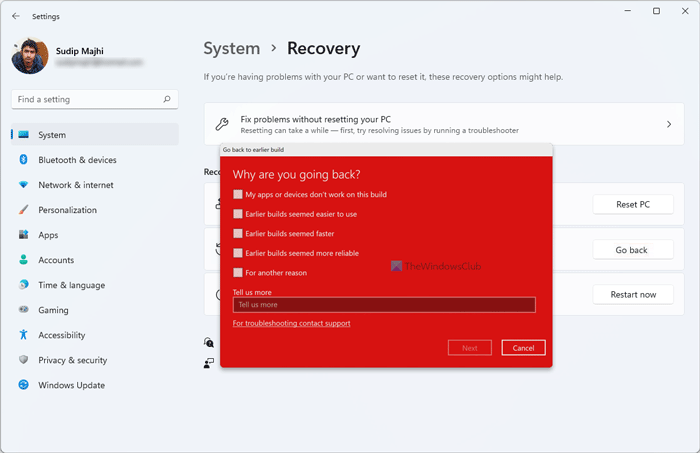Screen dimensions: 700x453
Task: Check For another reason option
Action: pyautogui.click(x=238, y=272)
